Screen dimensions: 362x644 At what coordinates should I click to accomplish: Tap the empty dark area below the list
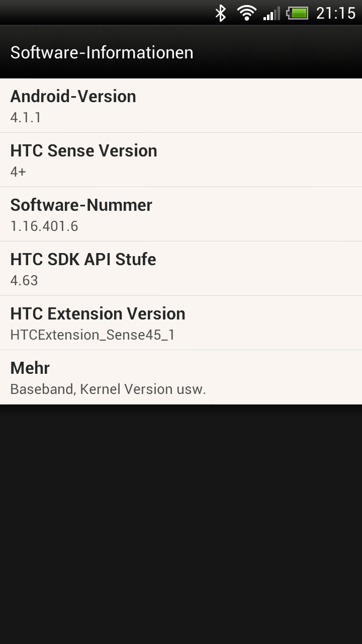click(x=181, y=523)
